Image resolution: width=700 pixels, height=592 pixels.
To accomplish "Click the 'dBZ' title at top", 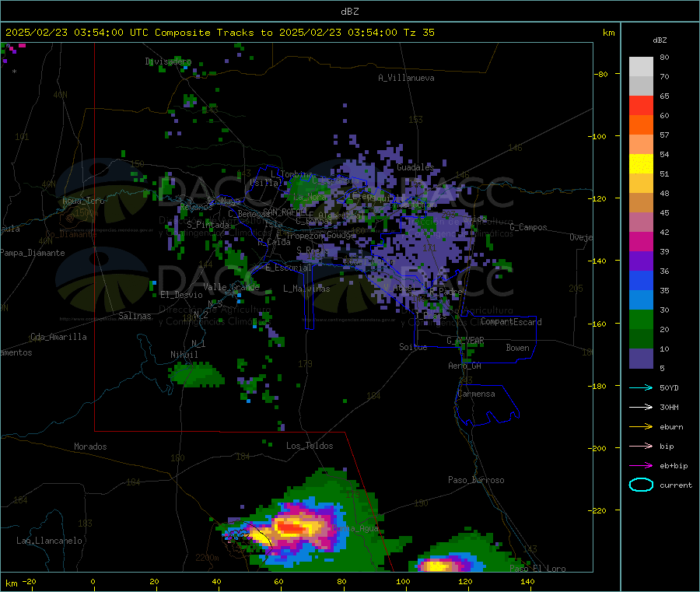I will [x=349, y=12].
